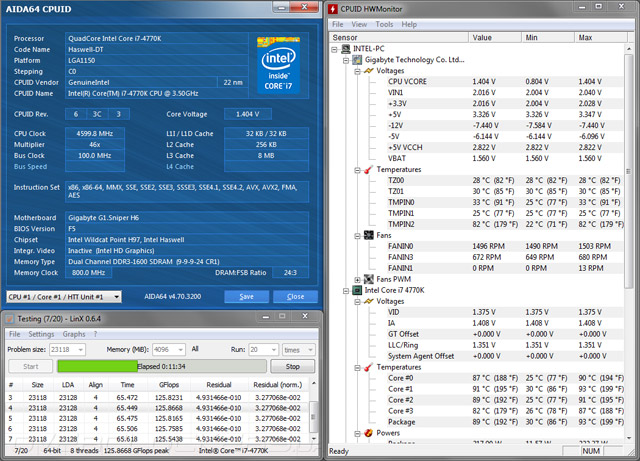Click the Residual (norm.) column header
Screen dimensions: 640x461
[278, 385]
